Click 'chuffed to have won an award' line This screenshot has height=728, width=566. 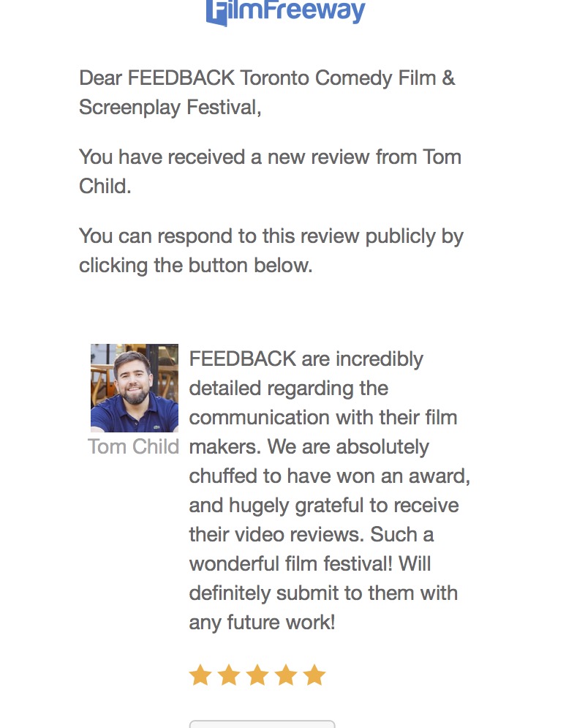329,476
